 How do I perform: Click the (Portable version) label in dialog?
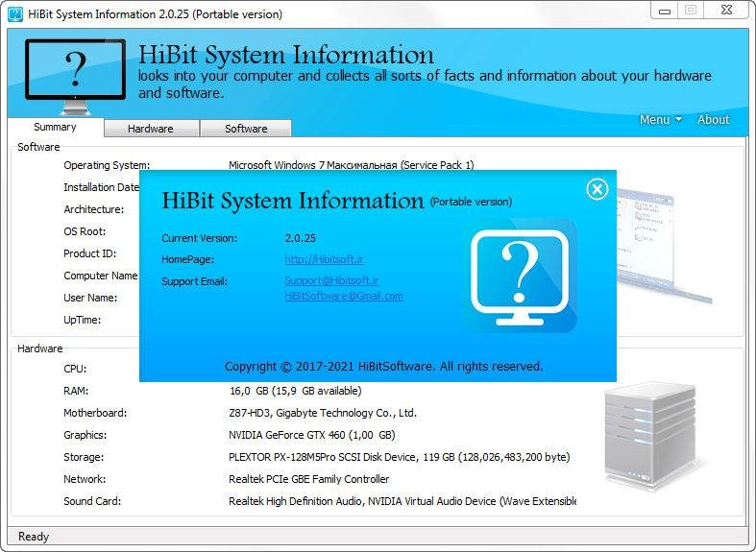pos(471,202)
